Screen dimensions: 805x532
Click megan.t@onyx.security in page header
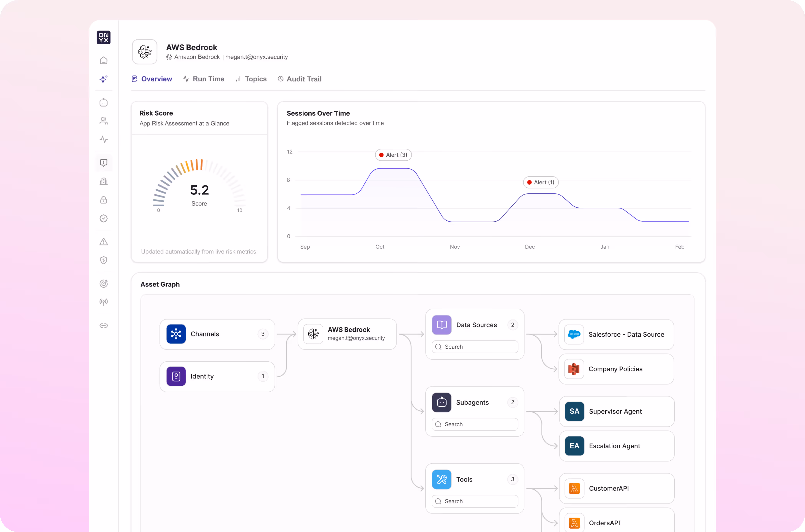257,57
